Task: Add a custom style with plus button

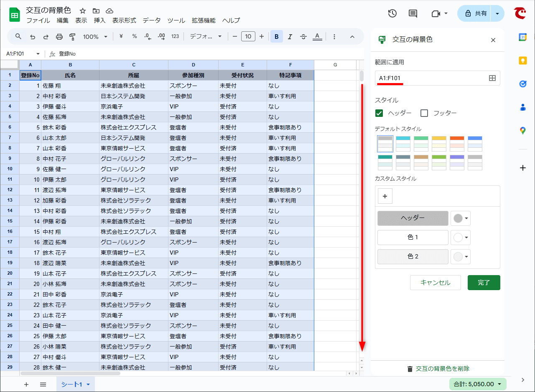Action: [x=385, y=196]
